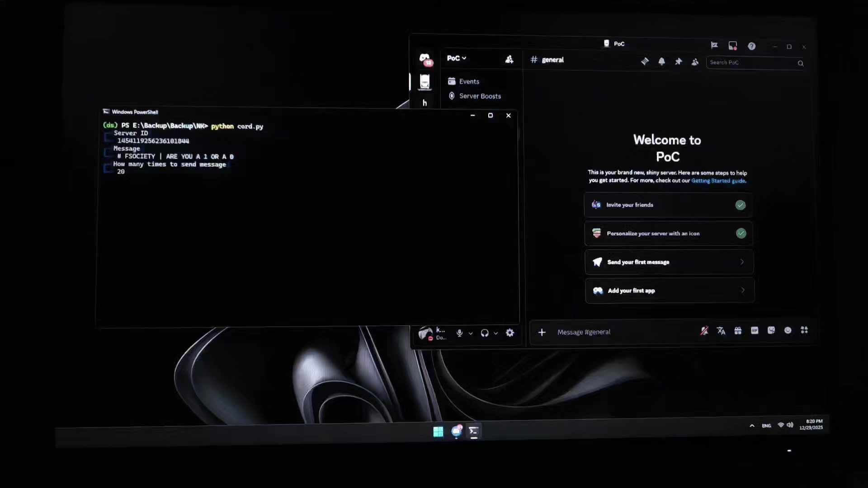Minimize the PowerShell window
This screenshot has width=868, height=488.
tap(472, 116)
